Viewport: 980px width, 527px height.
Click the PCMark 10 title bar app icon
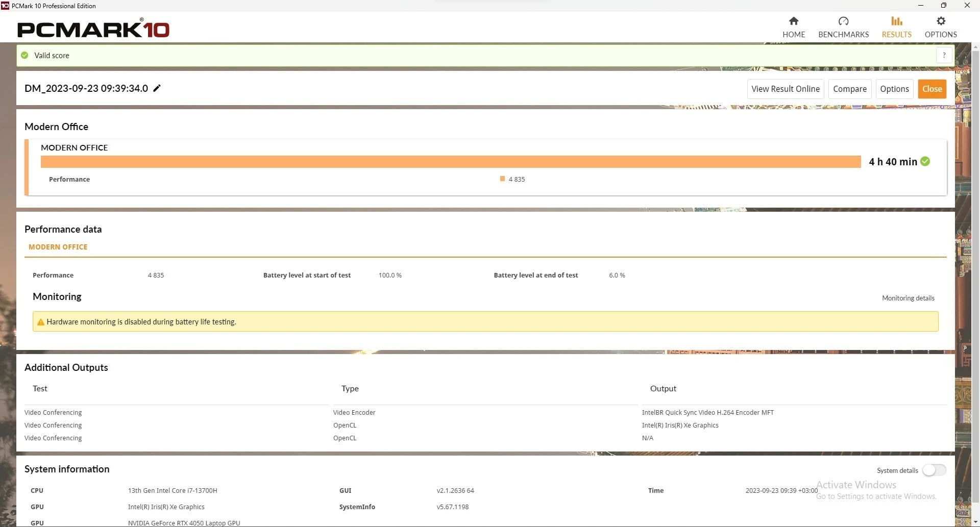(5, 6)
